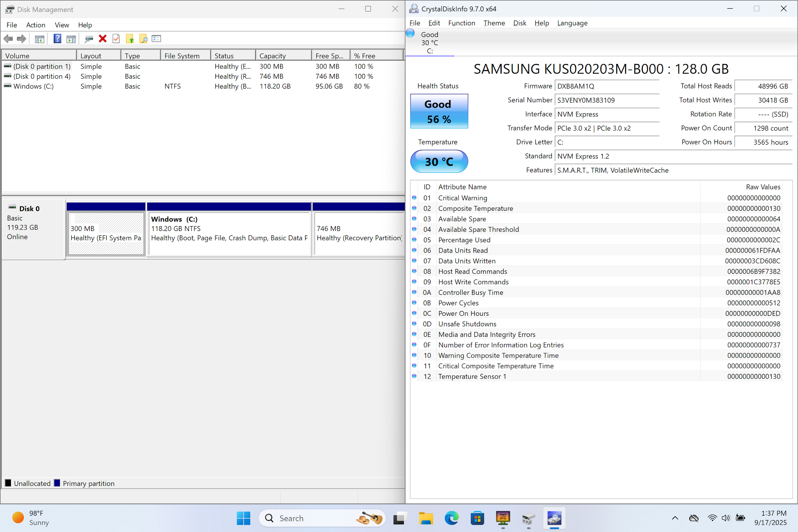Select the Media and Data Integrity Errors row
The height and width of the screenshot is (532, 798).
click(x=597, y=334)
